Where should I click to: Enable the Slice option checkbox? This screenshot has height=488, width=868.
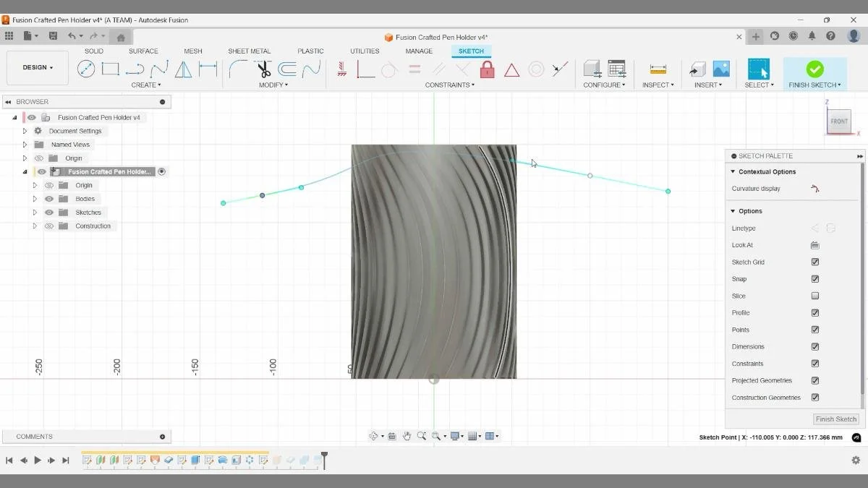[x=814, y=295]
